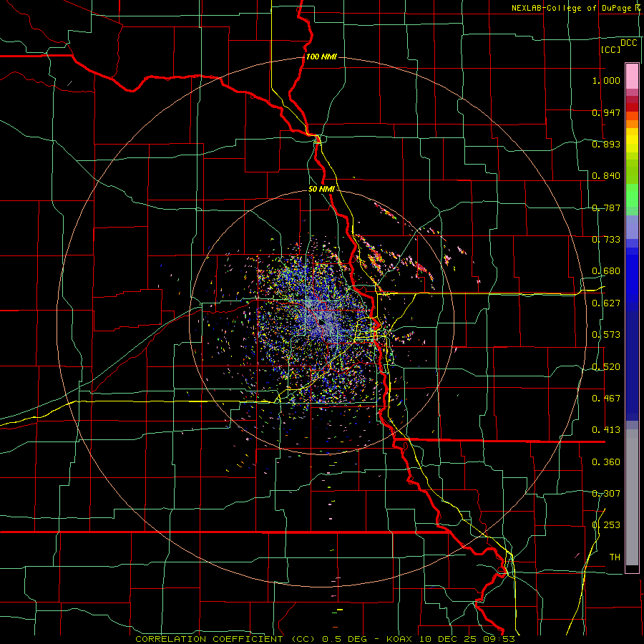Click the [CC] units label

pos(610,49)
